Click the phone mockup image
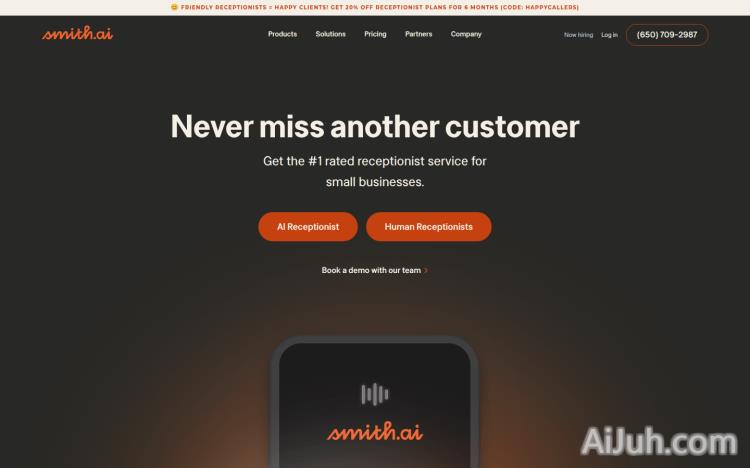The width and height of the screenshot is (750, 468). 375,402
